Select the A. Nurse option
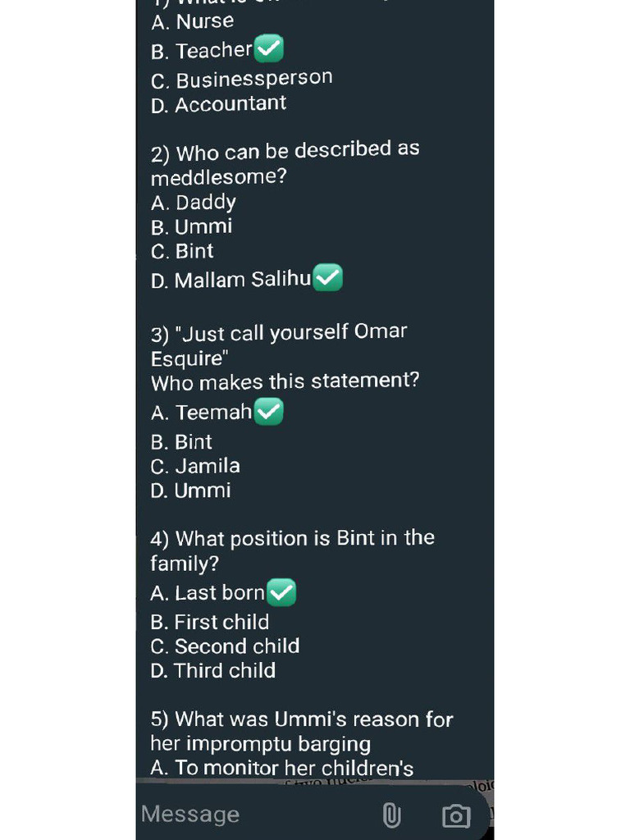The image size is (630, 840). (x=193, y=22)
